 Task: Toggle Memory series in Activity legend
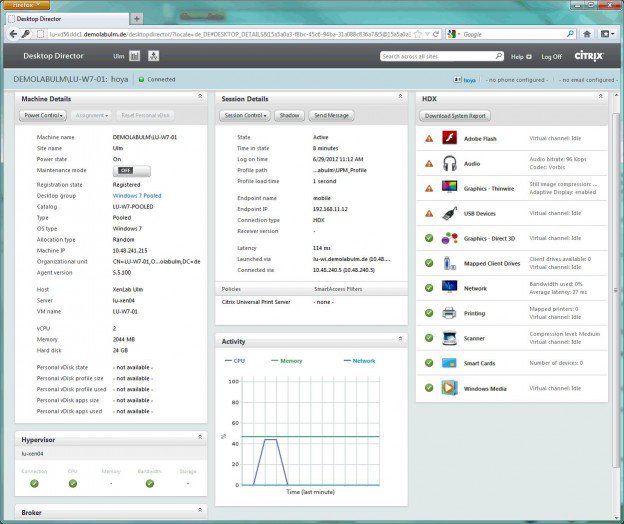coord(287,361)
